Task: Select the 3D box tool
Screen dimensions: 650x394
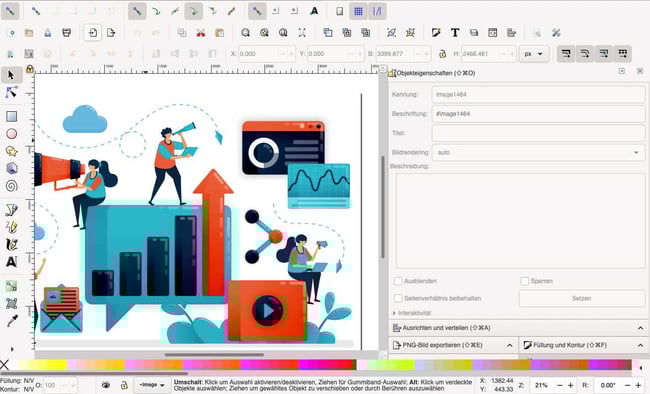Action: (11, 168)
